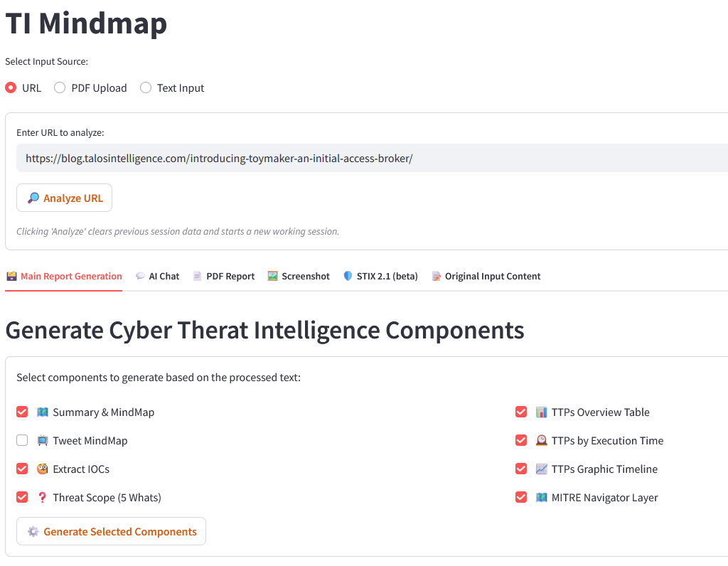Enable the Tweet MindMap checkbox
This screenshot has height=566, width=728.
pos(22,440)
